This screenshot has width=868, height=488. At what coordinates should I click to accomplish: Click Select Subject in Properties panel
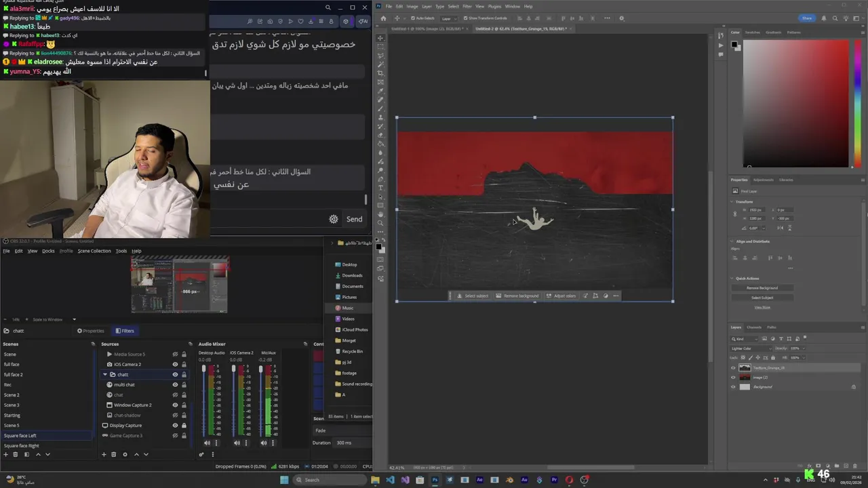point(762,298)
